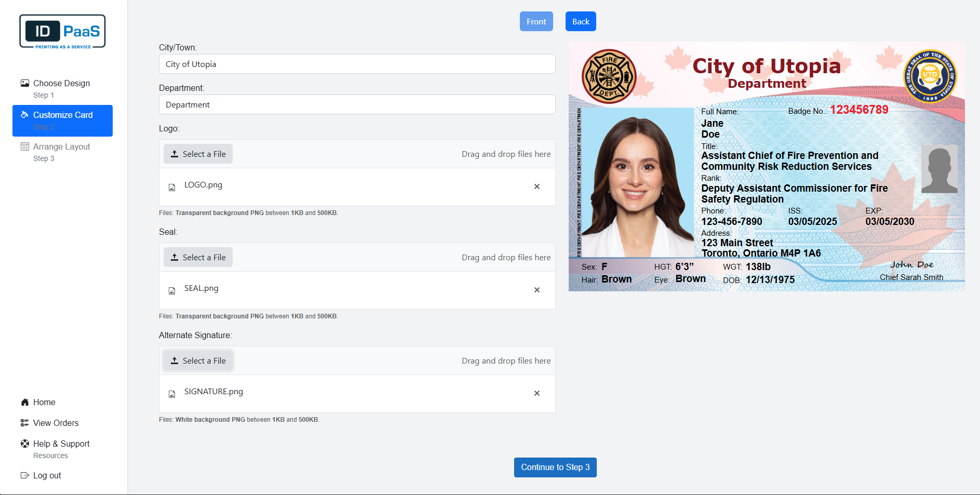This screenshot has height=495, width=980.
Task: Click the ID PaaS logo
Action: click(62, 32)
